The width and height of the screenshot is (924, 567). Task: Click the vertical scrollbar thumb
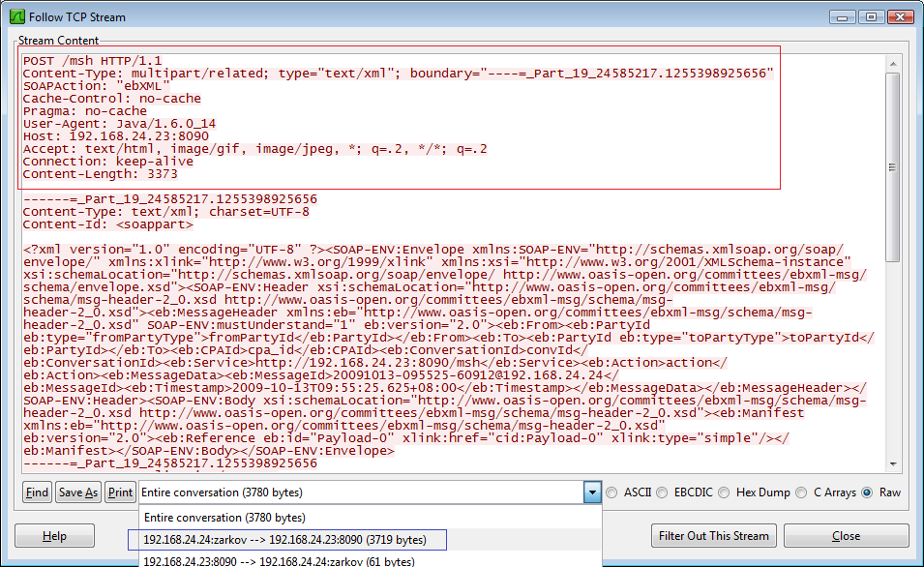point(892,121)
